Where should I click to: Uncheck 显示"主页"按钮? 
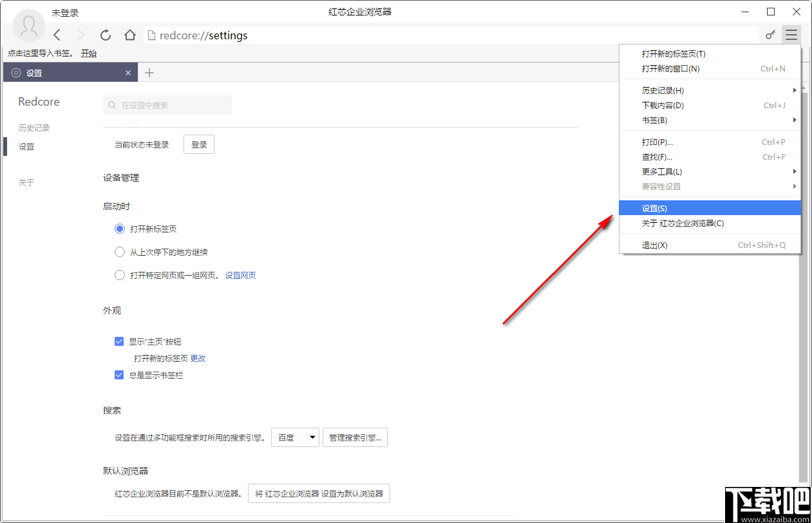tap(119, 341)
